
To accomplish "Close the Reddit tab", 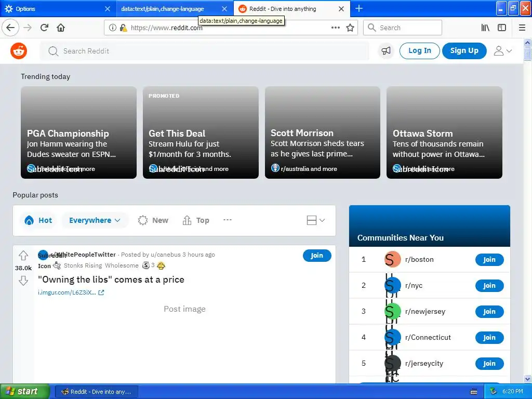I will pyautogui.click(x=341, y=9).
